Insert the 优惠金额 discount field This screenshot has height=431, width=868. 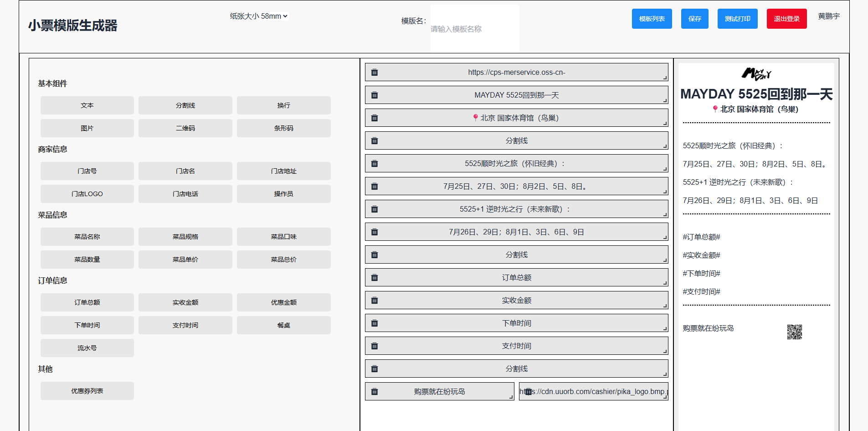(284, 302)
